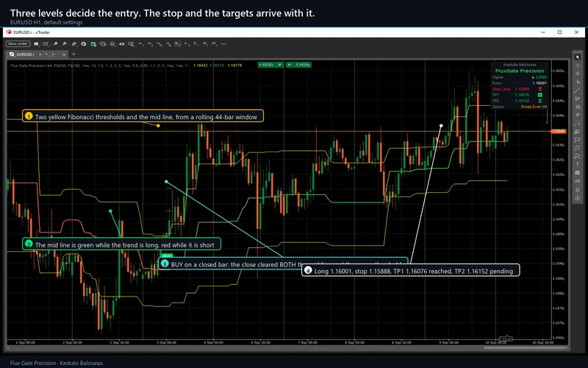Click the clock replay icon in sidebar
The width and height of the screenshot is (588, 368).
pos(578,197)
